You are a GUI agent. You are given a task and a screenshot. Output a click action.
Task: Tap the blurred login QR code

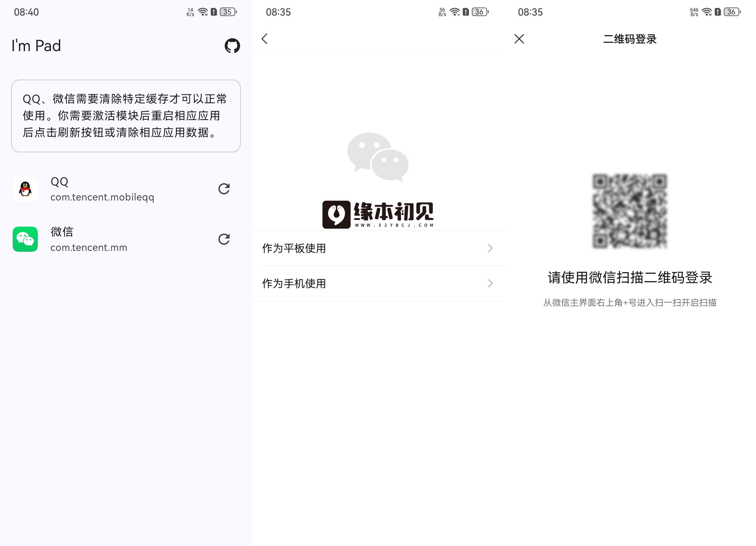point(630,211)
